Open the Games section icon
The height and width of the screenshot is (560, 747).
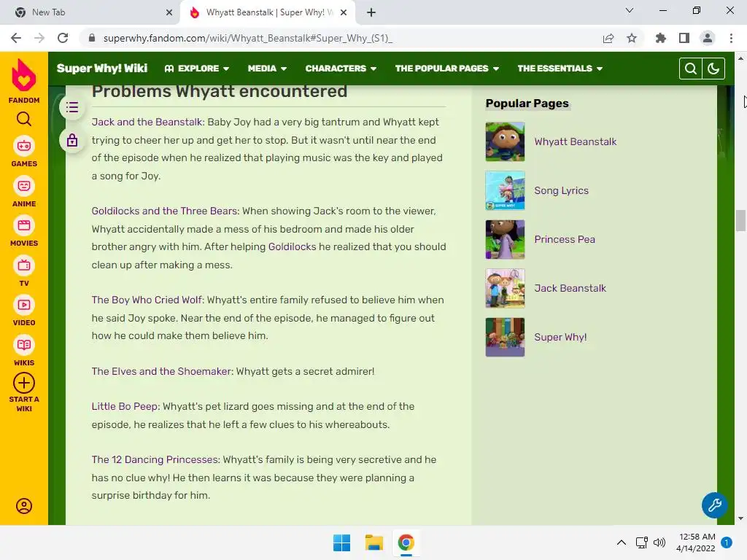pyautogui.click(x=24, y=146)
